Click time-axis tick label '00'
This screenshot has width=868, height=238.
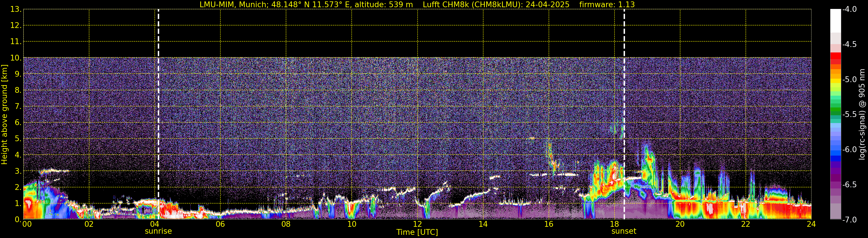(x=27, y=224)
